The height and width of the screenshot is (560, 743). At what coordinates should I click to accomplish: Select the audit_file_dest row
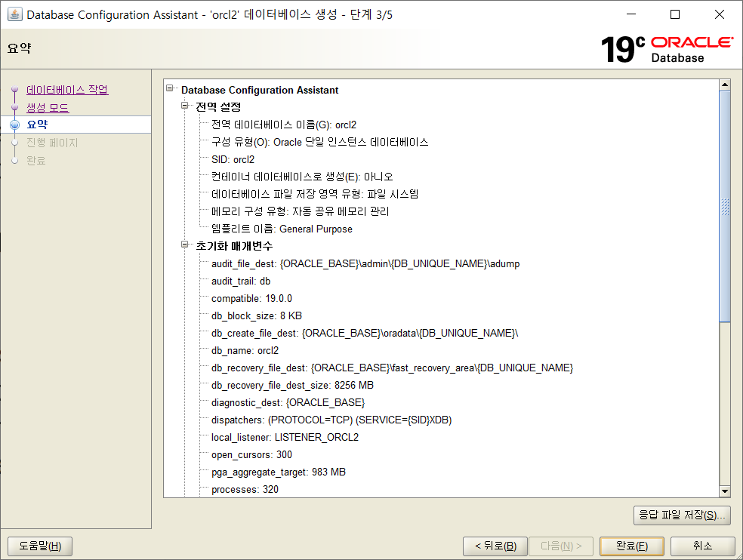[x=365, y=264]
